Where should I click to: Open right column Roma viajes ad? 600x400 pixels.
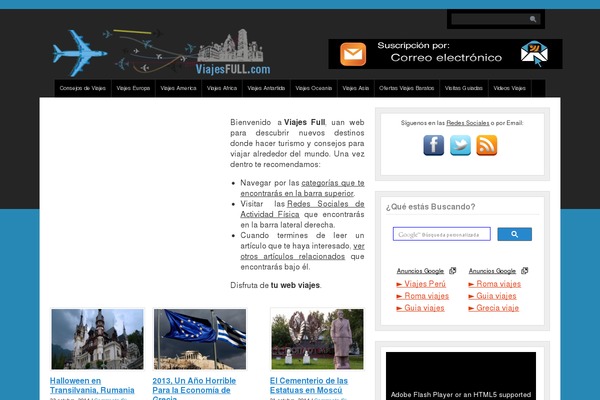494,284
